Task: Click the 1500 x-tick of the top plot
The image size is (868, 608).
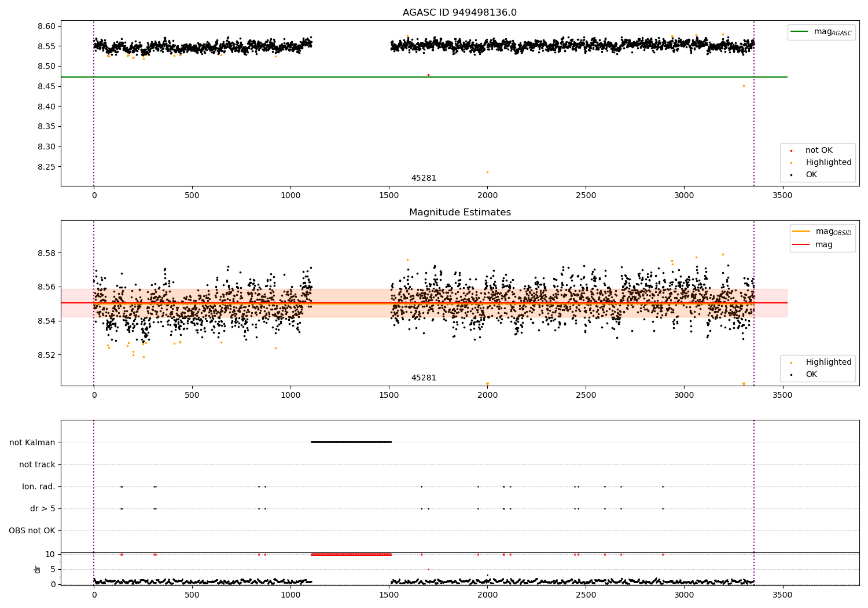Action: [x=389, y=196]
